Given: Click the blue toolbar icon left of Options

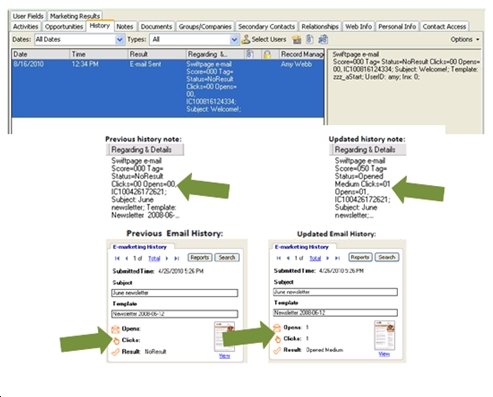Looking at the screenshot, I should (x=323, y=39).
